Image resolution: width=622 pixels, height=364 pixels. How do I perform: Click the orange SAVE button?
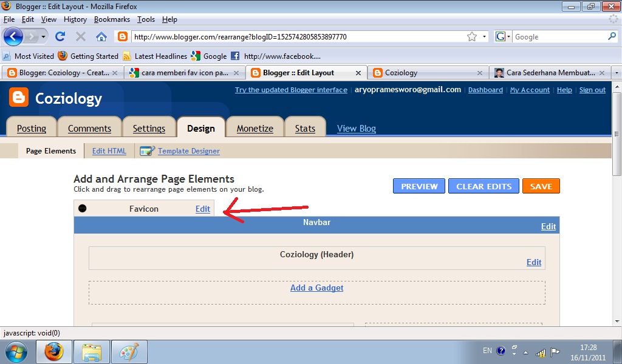541,186
